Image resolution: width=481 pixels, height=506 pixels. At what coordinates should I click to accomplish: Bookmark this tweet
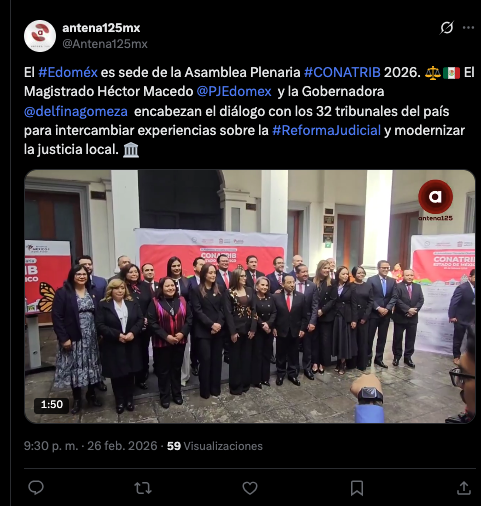point(357,488)
